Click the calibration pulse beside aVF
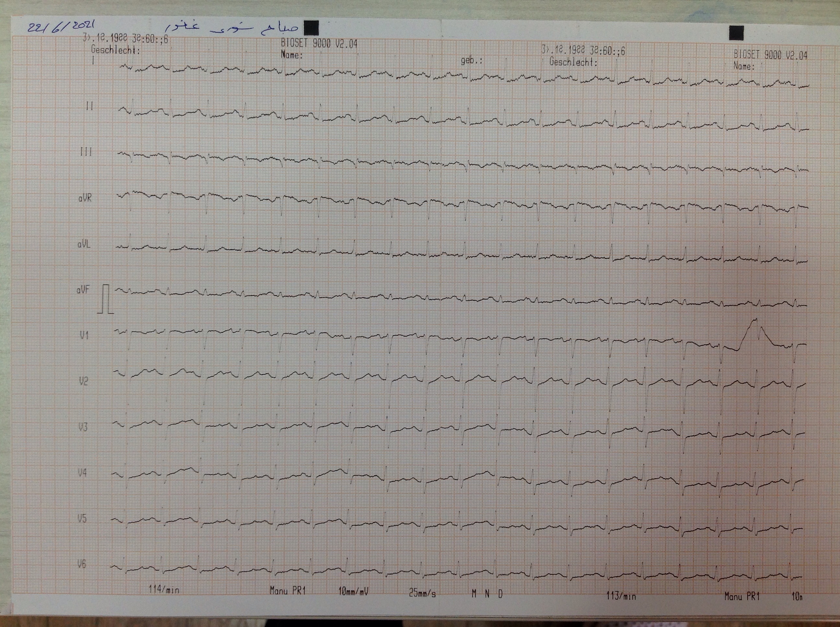The height and width of the screenshot is (627, 840). coord(106,299)
